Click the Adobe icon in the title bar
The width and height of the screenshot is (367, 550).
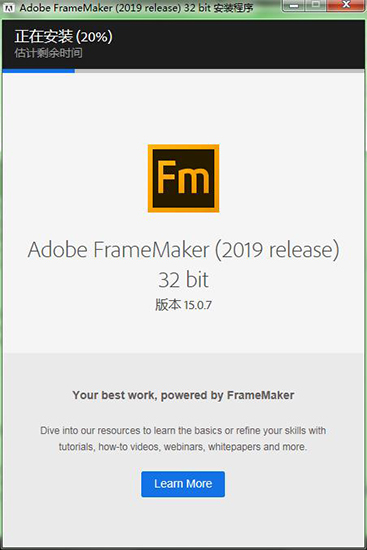tap(8, 8)
